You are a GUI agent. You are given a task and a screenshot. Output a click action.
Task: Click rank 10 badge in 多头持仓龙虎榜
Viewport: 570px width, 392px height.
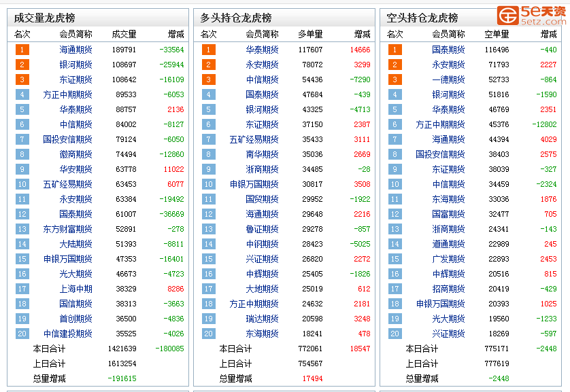[x=209, y=184]
